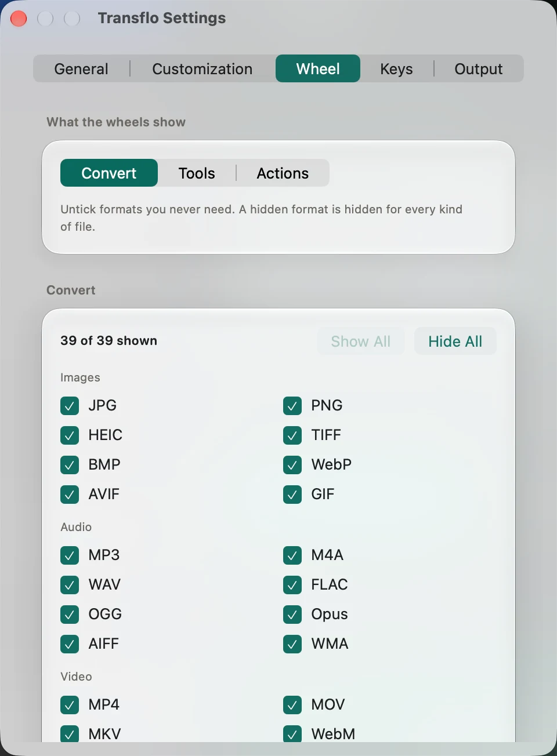Image resolution: width=557 pixels, height=756 pixels.
Task: Toggle the WebM checkbox
Action: (292, 734)
